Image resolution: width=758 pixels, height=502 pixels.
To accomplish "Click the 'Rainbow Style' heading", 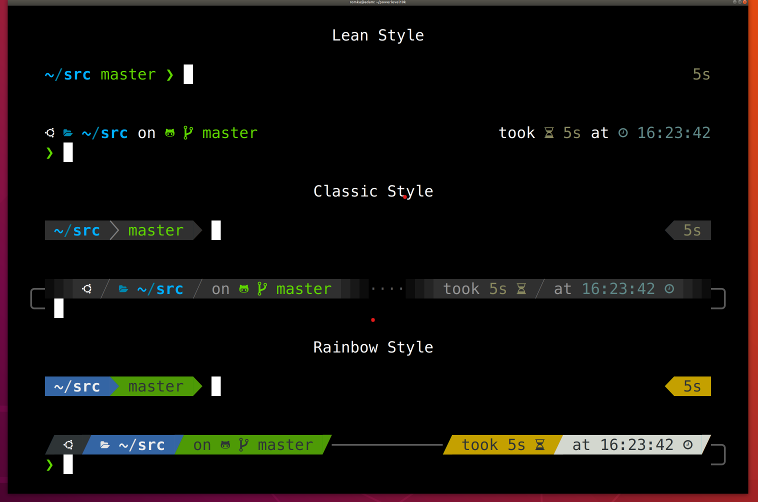I will coord(373,348).
